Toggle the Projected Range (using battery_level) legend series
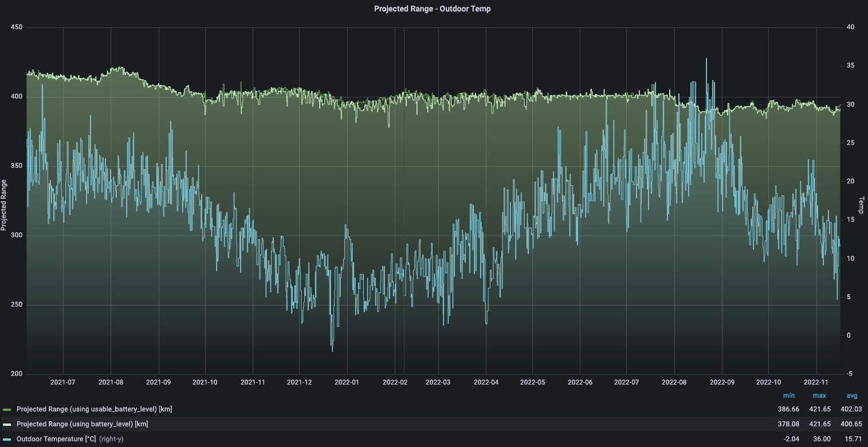868x447 pixels. (x=83, y=424)
